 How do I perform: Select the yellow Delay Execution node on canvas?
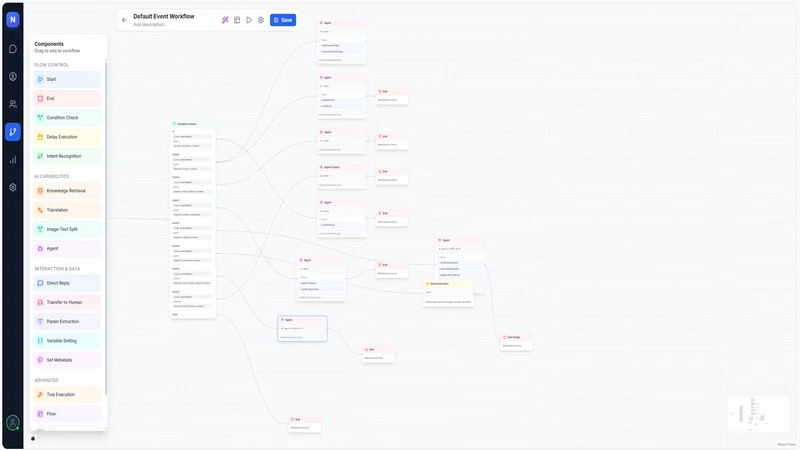point(449,293)
